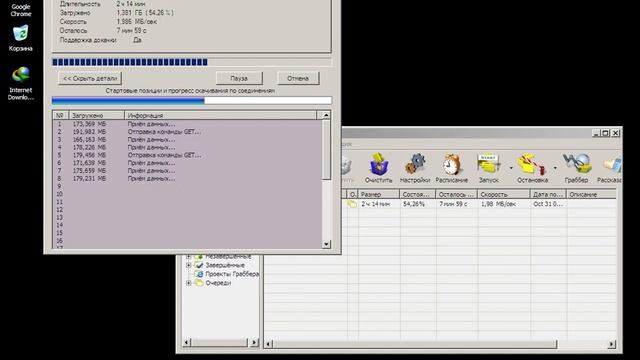This screenshot has height=360, width=640.
Task: Click the 1,98 МБ/сек speed cell
Action: pos(498,204)
